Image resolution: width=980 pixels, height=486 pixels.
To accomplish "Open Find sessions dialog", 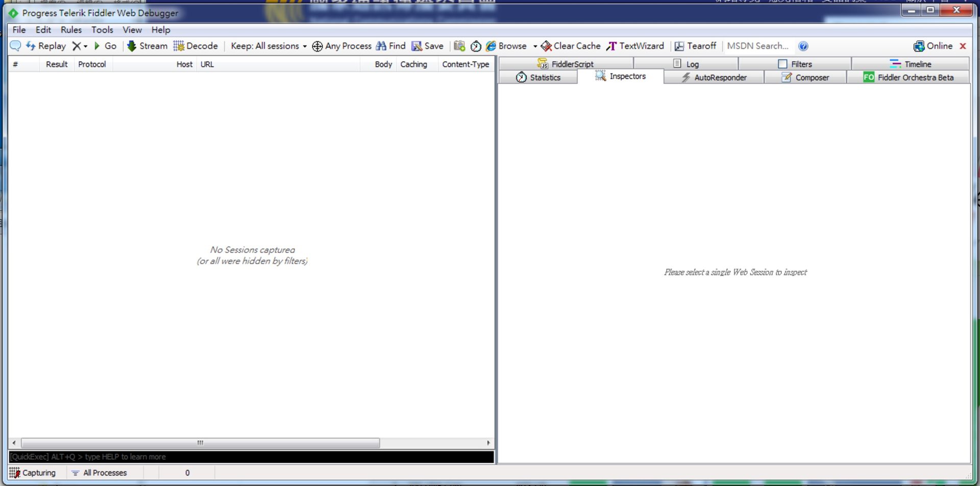I will [x=390, y=46].
